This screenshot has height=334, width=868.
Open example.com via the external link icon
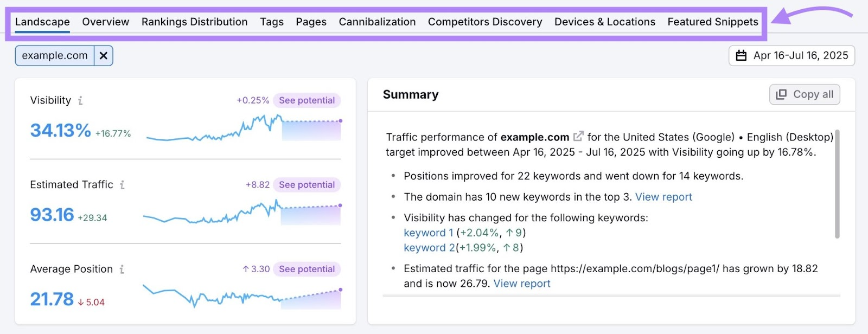click(x=579, y=136)
